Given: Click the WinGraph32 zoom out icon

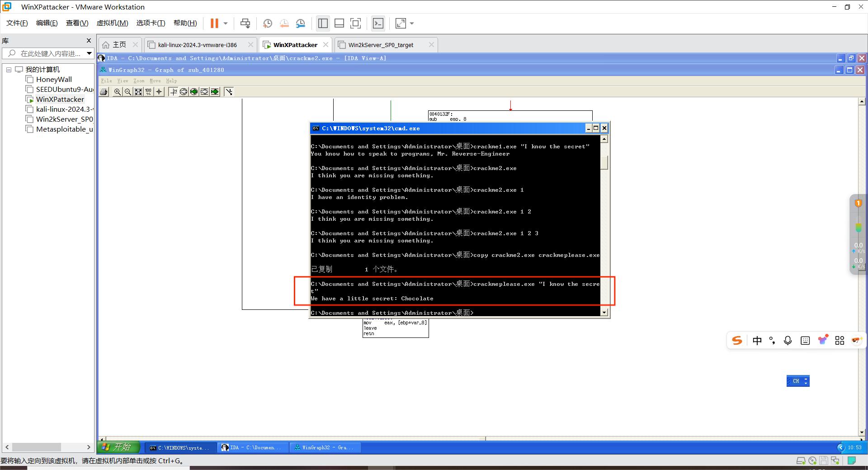Looking at the screenshot, I should pyautogui.click(x=128, y=92).
